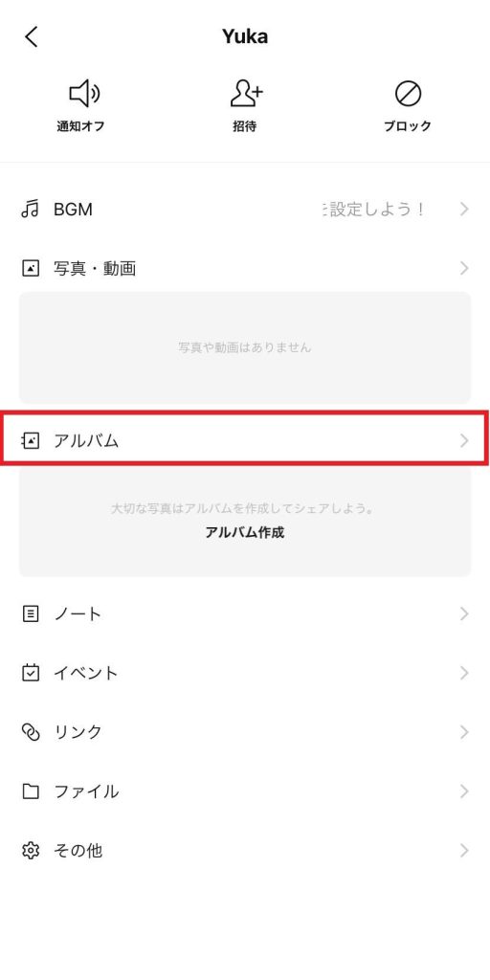Expand the 写真・動画 row chevron
Viewport: 490px width, 980px height.
pyautogui.click(x=464, y=269)
